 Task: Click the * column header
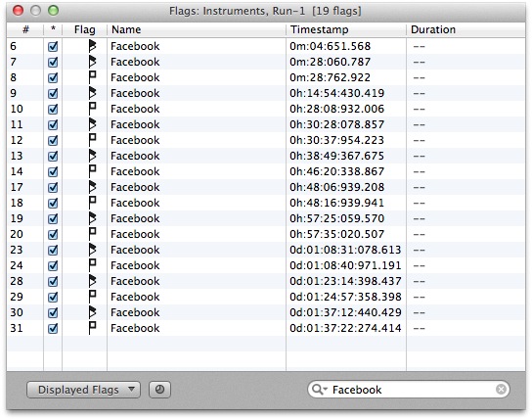[x=53, y=30]
